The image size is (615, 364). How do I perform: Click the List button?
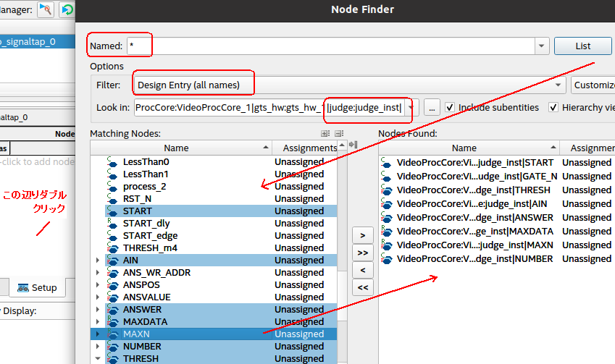pos(583,46)
